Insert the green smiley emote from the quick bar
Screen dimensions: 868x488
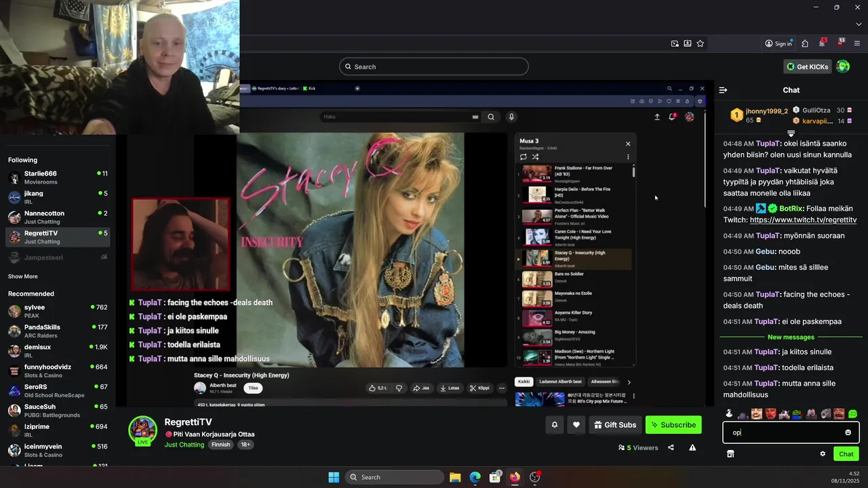click(852, 413)
